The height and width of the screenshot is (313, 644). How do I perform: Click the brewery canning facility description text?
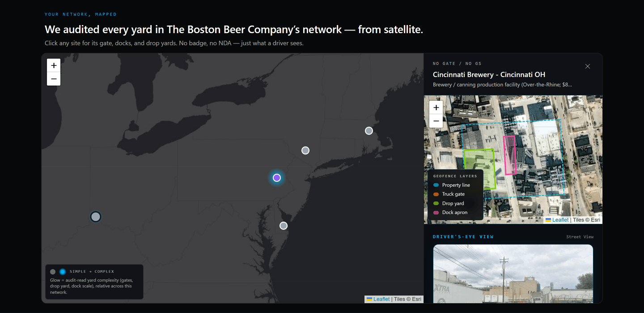tap(502, 85)
